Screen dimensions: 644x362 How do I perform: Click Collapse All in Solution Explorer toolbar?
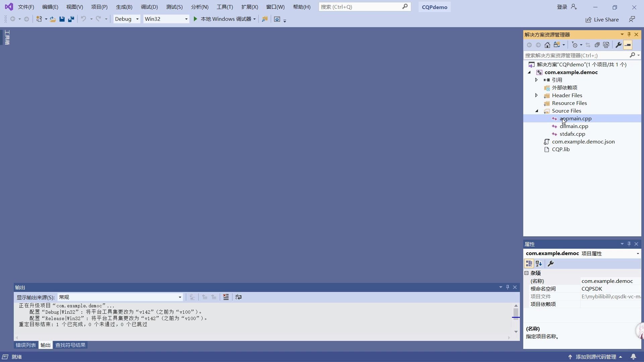(x=597, y=45)
